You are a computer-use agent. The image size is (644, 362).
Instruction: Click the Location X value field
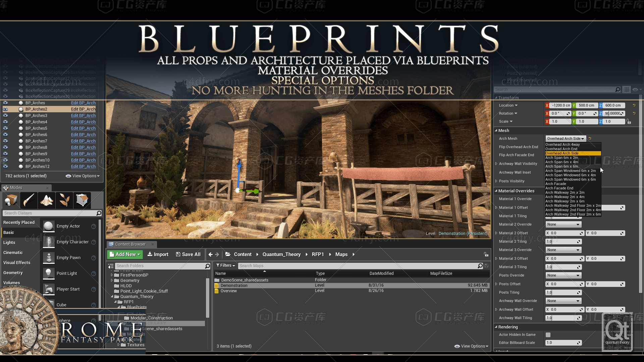(561, 106)
